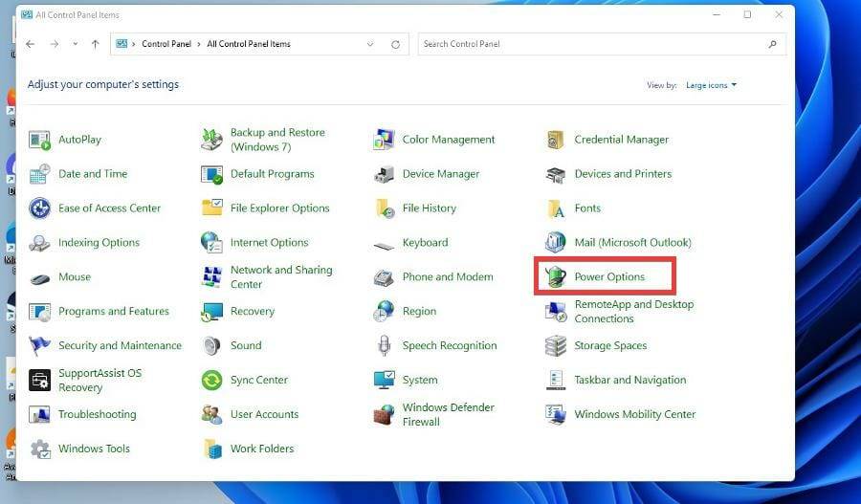Open the Network and Sharing Center link
The width and height of the screenshot is (861, 504).
[x=280, y=277]
